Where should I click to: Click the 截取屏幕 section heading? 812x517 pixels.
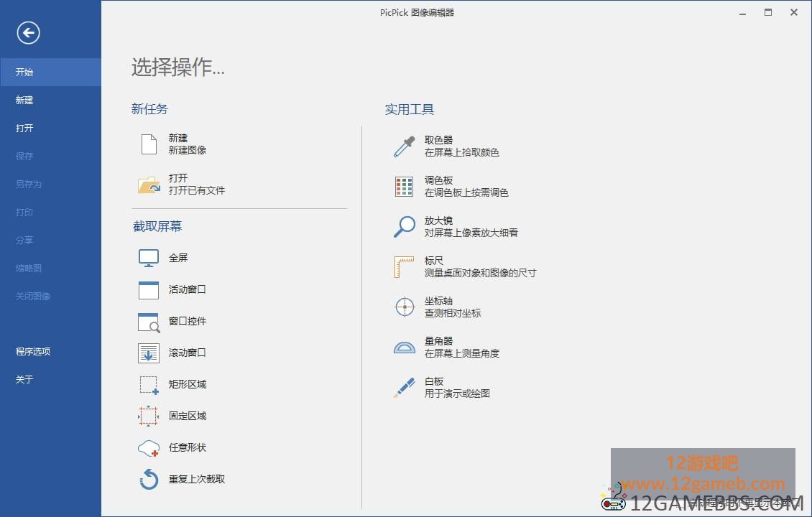pyautogui.click(x=157, y=226)
